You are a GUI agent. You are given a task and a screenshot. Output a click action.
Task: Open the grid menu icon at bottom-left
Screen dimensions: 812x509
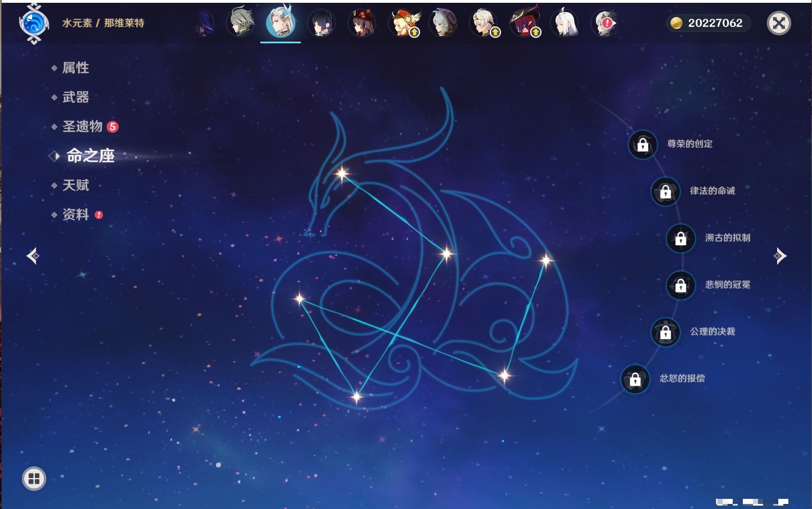34,479
